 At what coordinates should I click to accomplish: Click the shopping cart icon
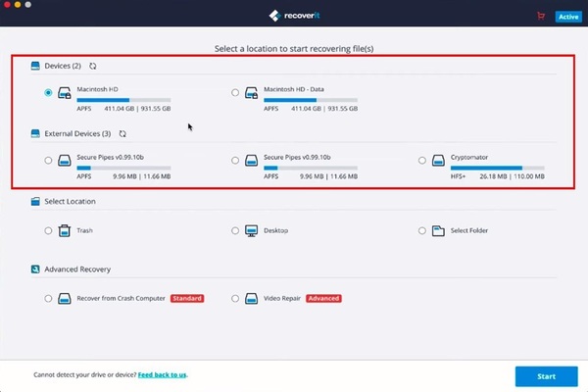point(541,16)
